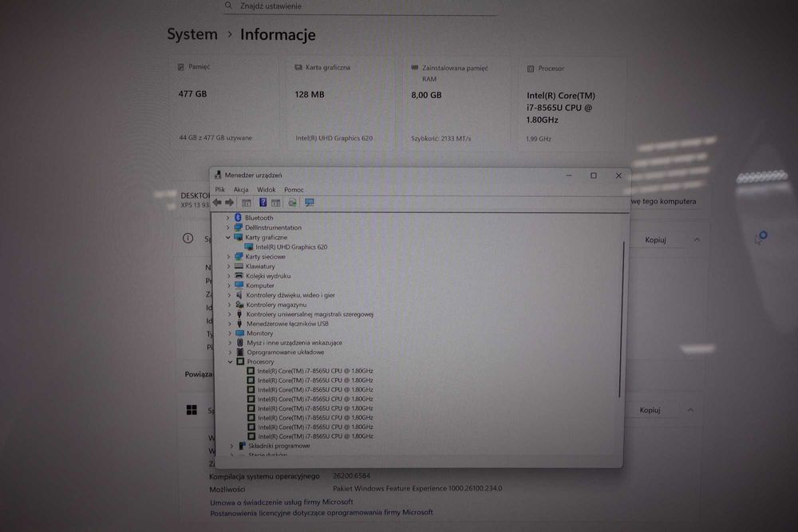Click Kopiuj for Windows specifications
The height and width of the screenshot is (532, 798).
650,410
